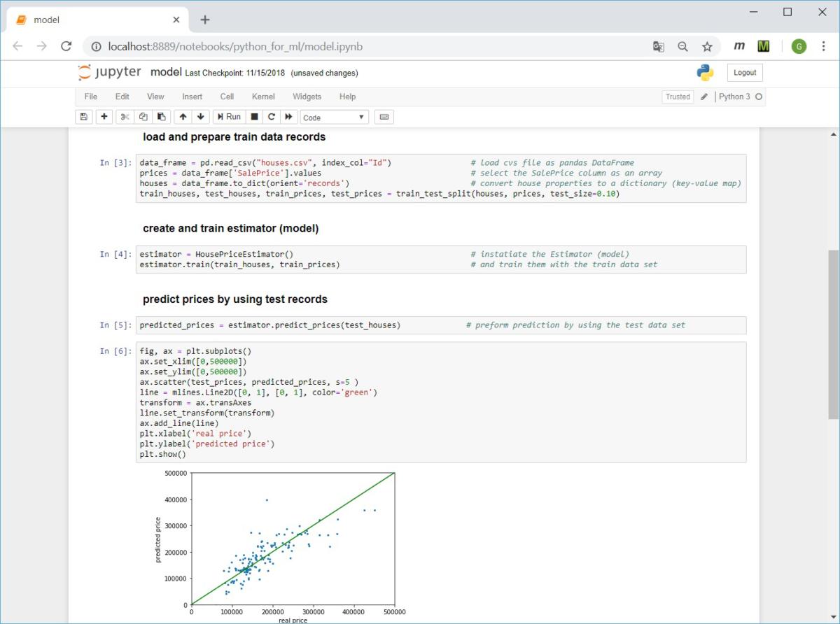Click the In [6]: prompt label
Screen dimensions: 840x624
(115, 351)
